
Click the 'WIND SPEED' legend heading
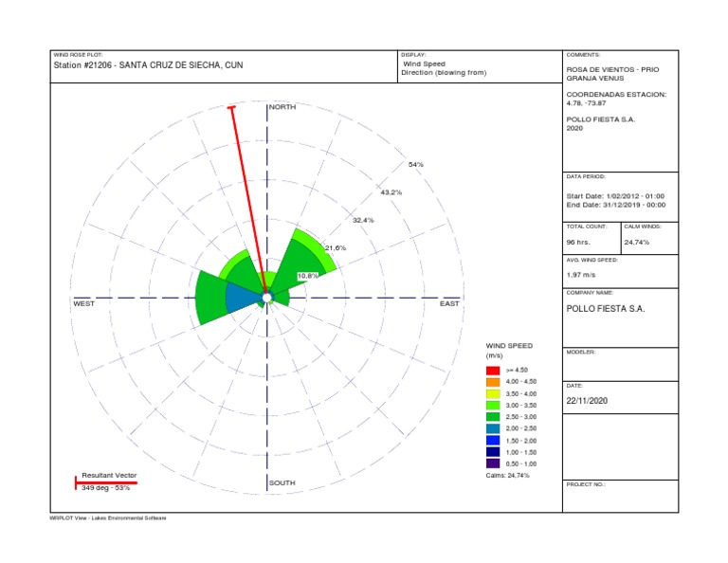coord(509,346)
